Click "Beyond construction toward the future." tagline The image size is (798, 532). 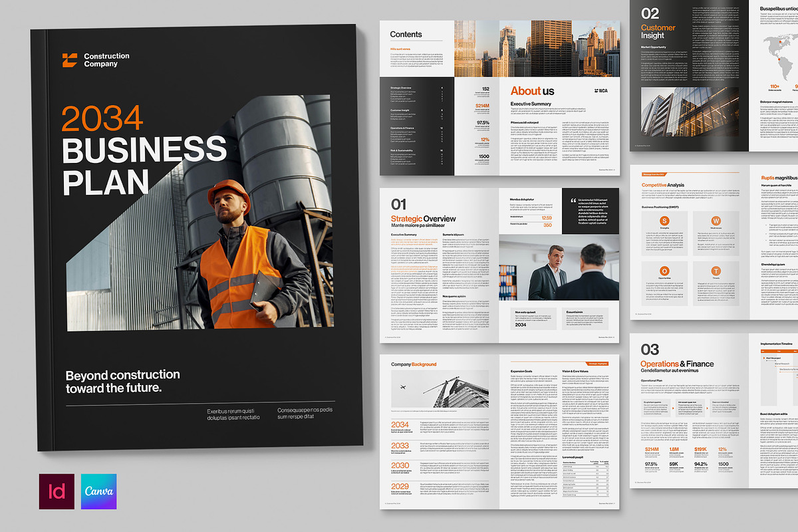tap(122, 382)
